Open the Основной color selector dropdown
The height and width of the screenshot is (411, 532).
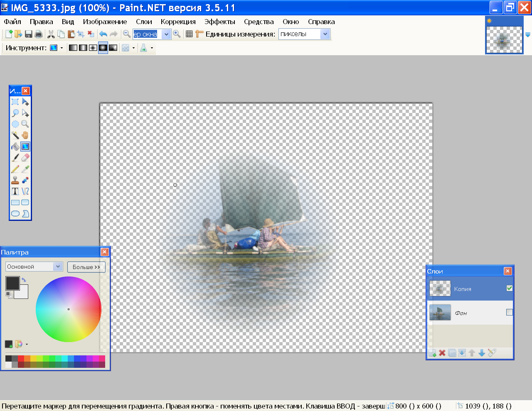click(x=58, y=267)
